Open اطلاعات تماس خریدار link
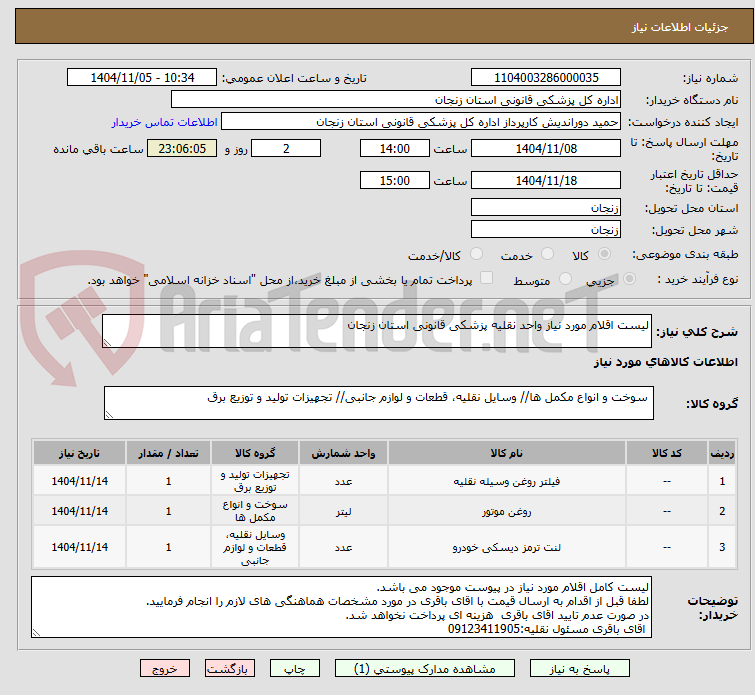Image resolution: width=755 pixels, height=695 pixels. [x=165, y=122]
